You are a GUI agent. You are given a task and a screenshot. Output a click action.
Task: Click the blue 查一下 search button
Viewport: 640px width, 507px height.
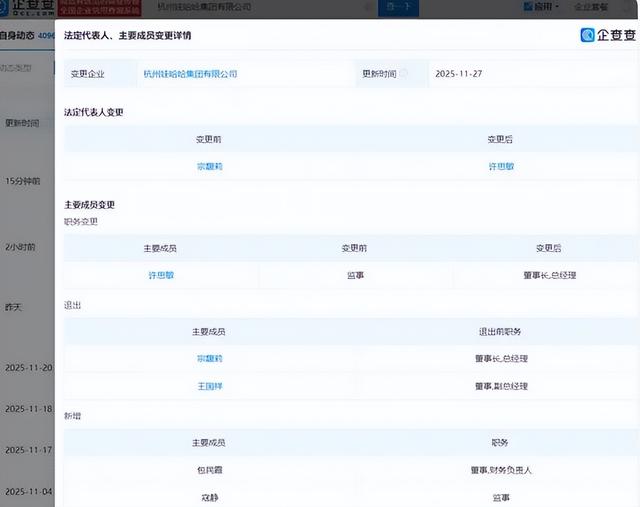click(x=398, y=7)
